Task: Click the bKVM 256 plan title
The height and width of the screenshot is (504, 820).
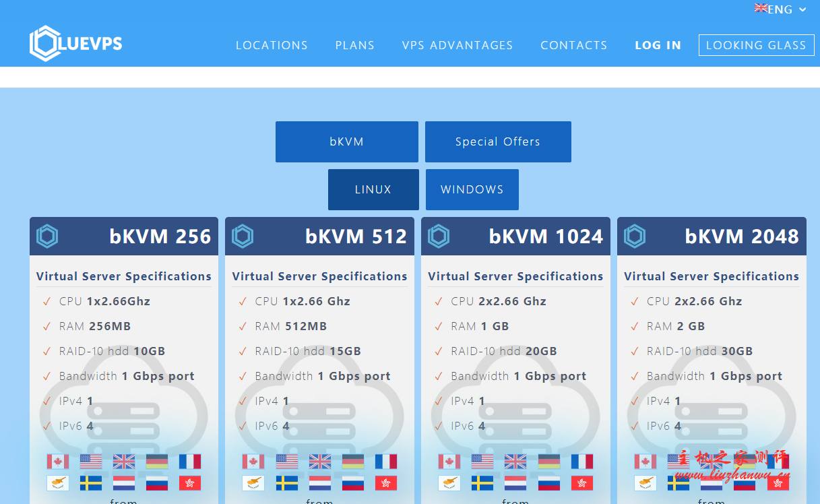Action: coord(160,237)
